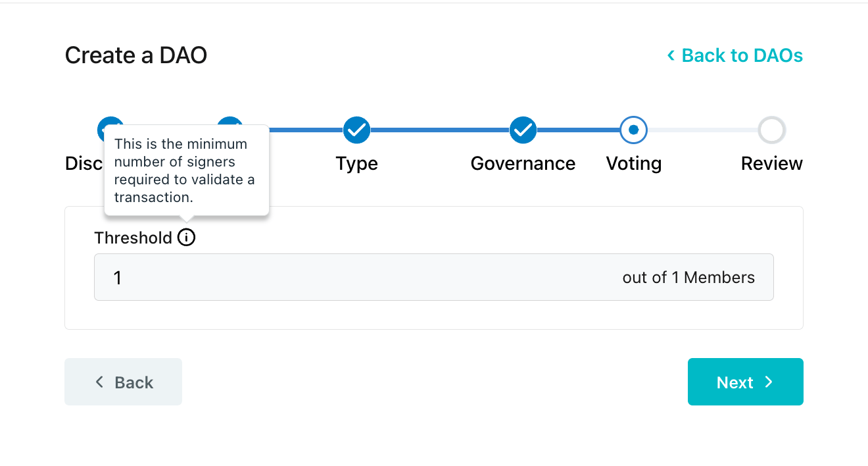Follow the Back to DAOs link

coord(735,55)
